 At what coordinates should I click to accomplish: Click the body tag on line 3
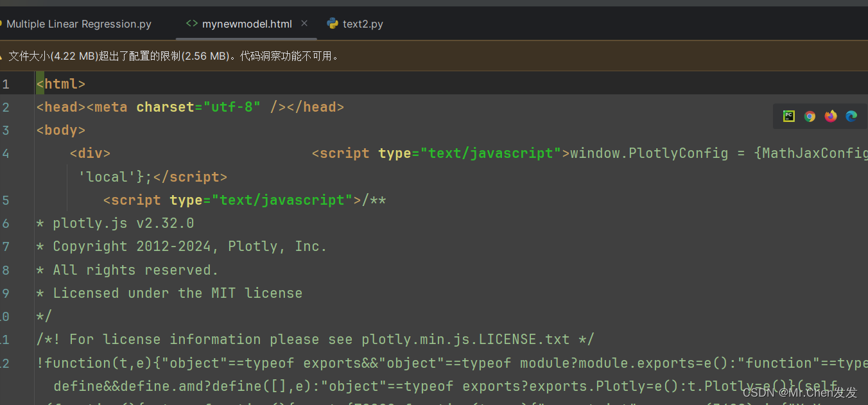click(61, 130)
